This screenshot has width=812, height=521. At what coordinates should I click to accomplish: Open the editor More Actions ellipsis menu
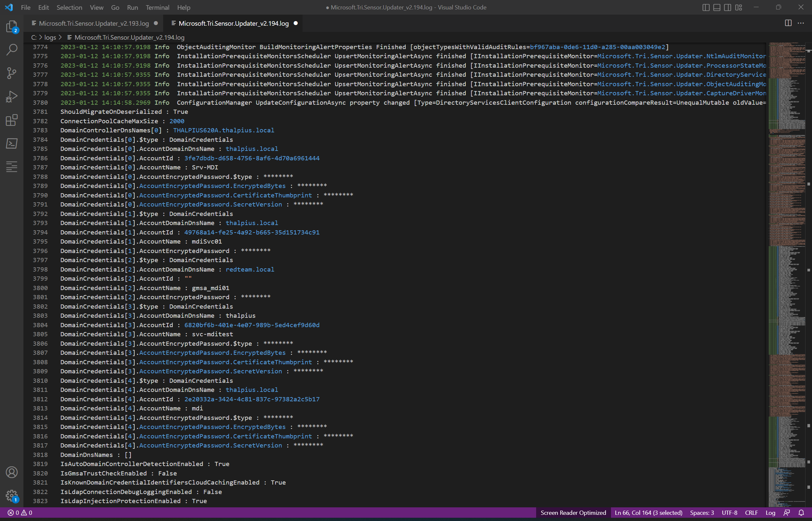coord(801,23)
